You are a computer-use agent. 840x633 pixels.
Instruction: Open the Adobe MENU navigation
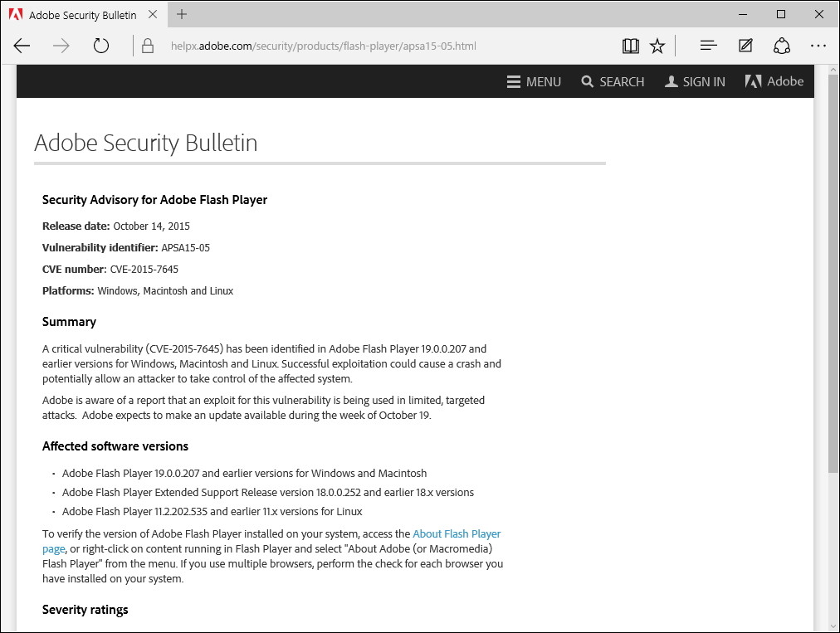pos(534,81)
